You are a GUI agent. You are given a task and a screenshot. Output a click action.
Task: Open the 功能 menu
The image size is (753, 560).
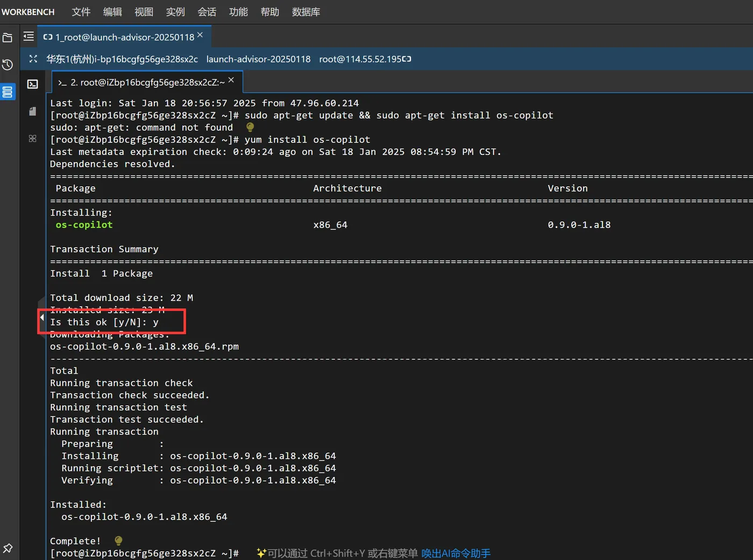coord(238,12)
